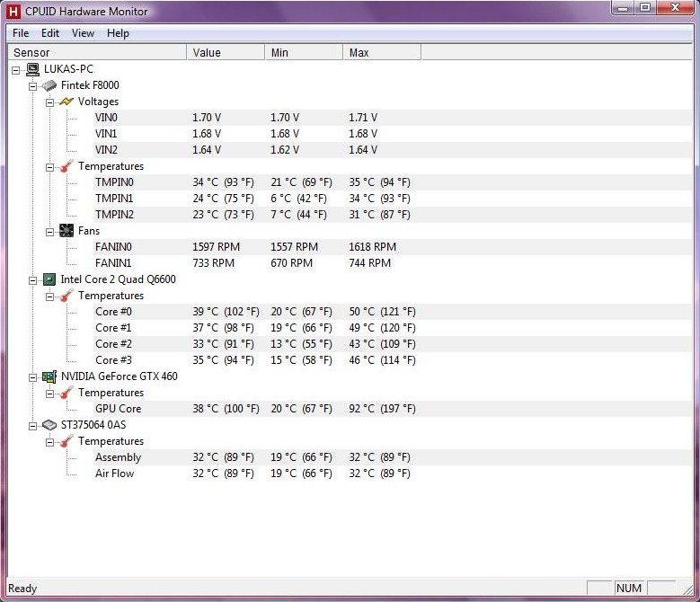Select the GPU Core row

click(x=393, y=409)
